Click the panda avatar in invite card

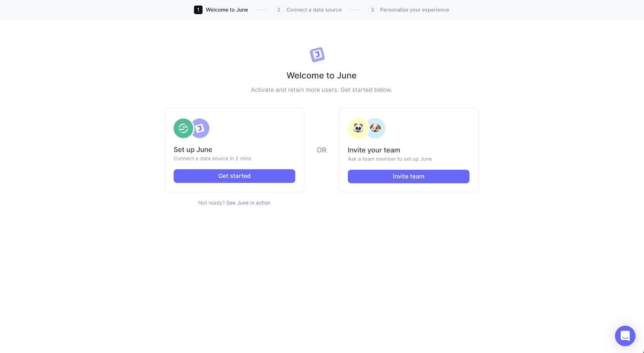coord(357,128)
